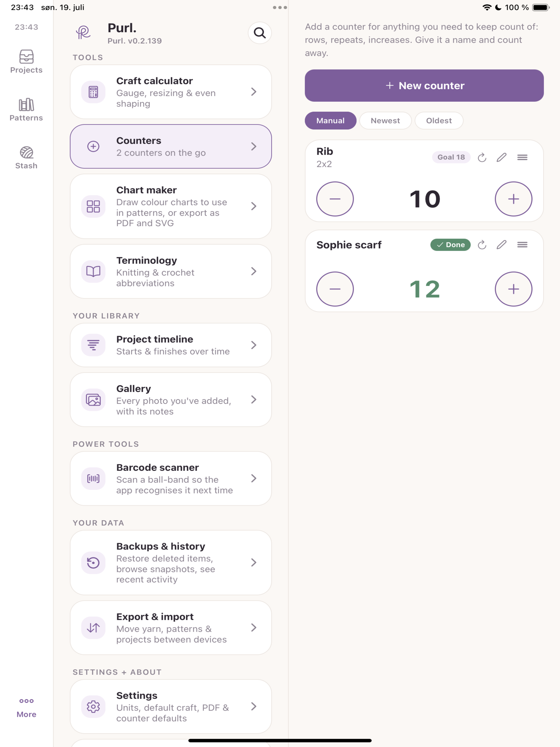Image resolution: width=560 pixels, height=747 pixels.
Task: Tap the Done badge on Sophie scarf
Action: [450, 245]
